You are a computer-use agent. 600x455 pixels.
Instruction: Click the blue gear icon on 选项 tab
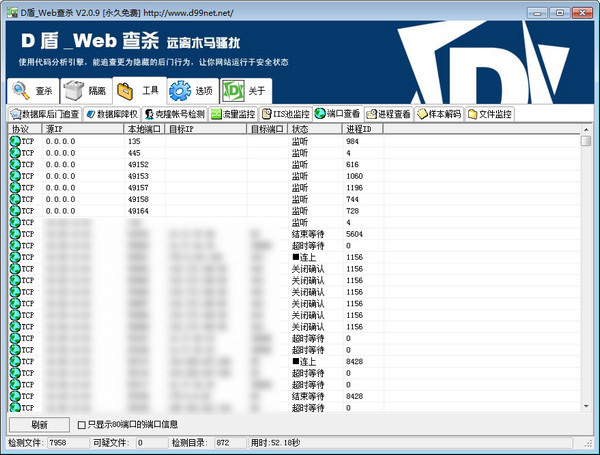tap(180, 91)
